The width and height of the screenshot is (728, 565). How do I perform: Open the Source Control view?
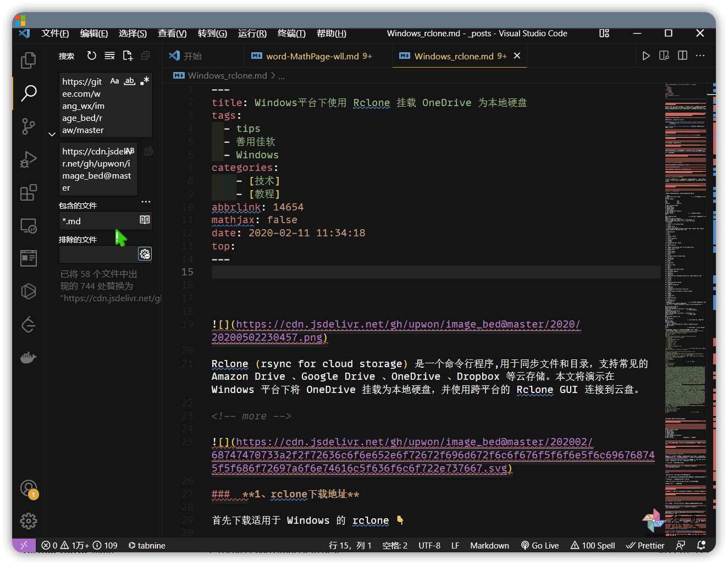(x=29, y=126)
